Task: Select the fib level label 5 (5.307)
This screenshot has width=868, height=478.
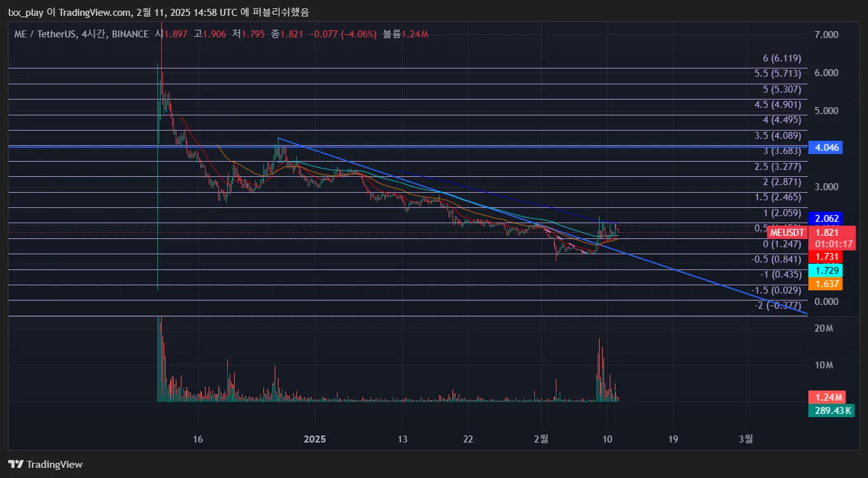Action: point(782,89)
